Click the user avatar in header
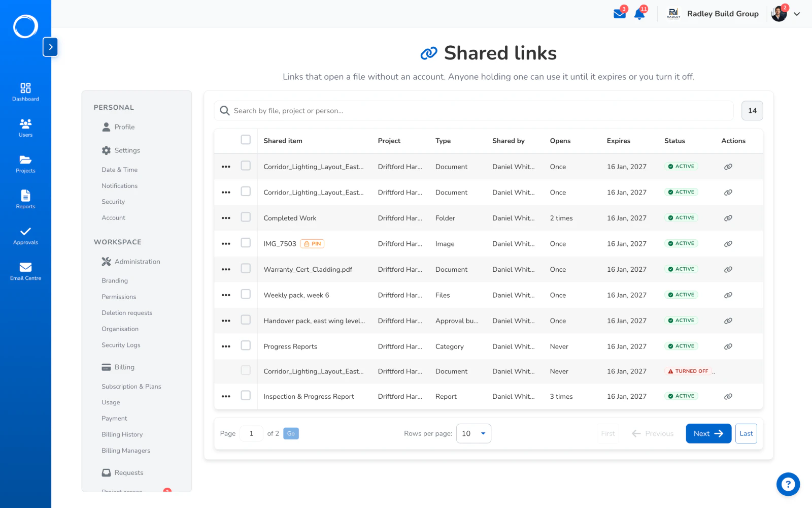812x508 pixels. pos(779,14)
